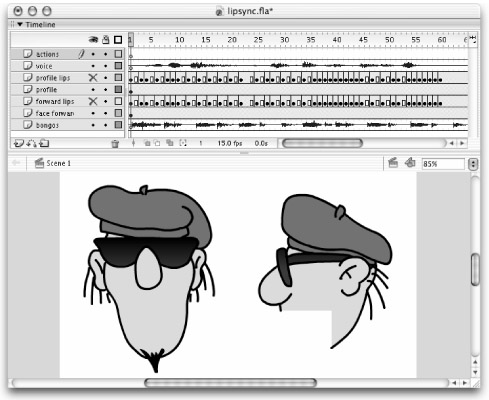
Task: Click the lipsync.fla document icon in title
Action: click(x=219, y=12)
